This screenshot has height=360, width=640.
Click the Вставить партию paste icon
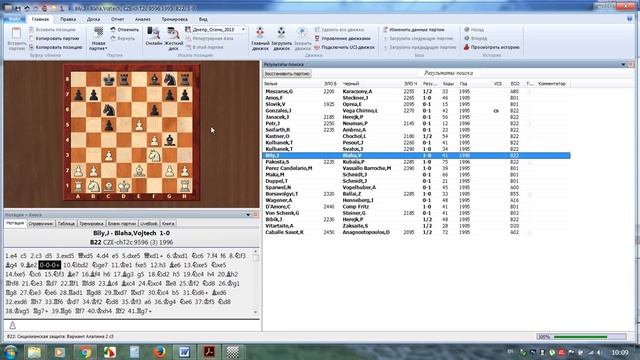16,33
